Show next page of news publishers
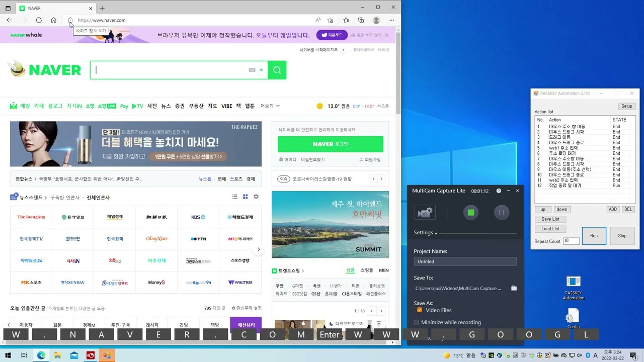The image size is (644, 362). pyautogui.click(x=259, y=249)
